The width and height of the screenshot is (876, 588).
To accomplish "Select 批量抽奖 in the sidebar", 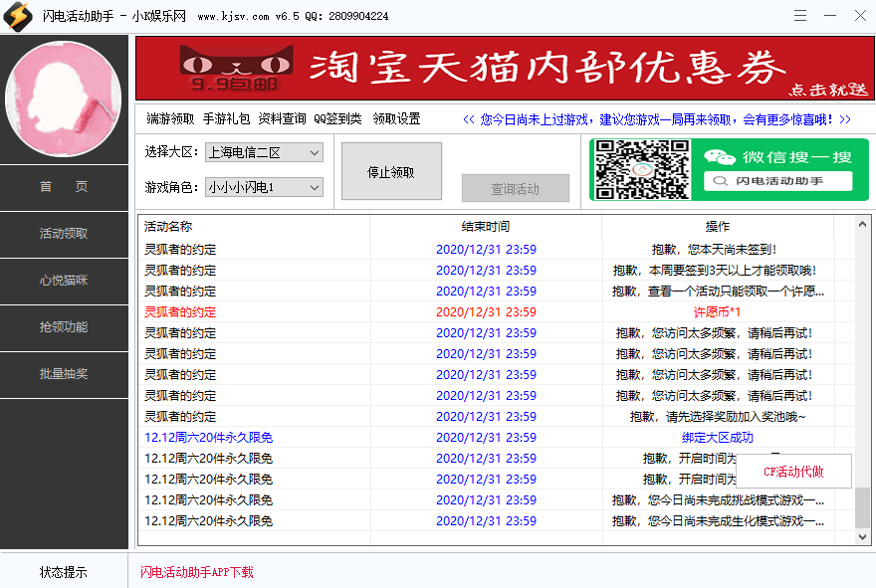I will (x=64, y=375).
